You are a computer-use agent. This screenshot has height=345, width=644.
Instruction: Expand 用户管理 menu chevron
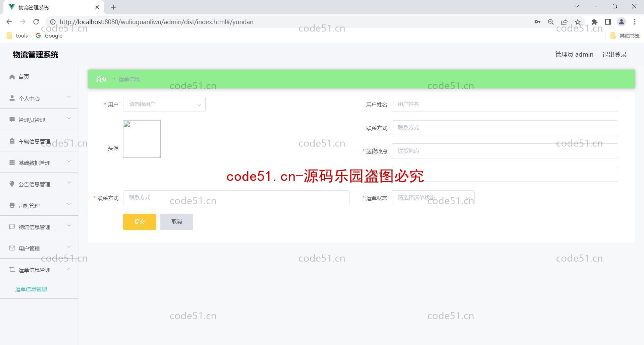pos(69,247)
